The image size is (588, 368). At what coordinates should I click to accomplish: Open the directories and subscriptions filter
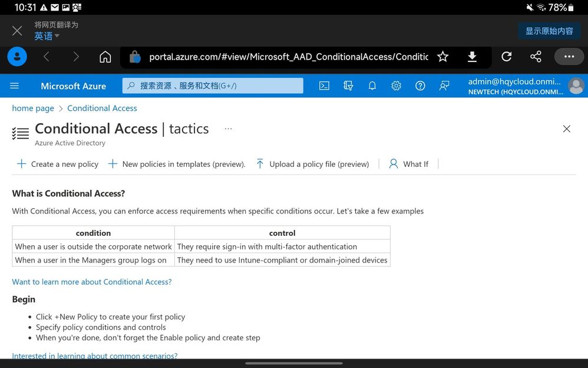point(348,86)
